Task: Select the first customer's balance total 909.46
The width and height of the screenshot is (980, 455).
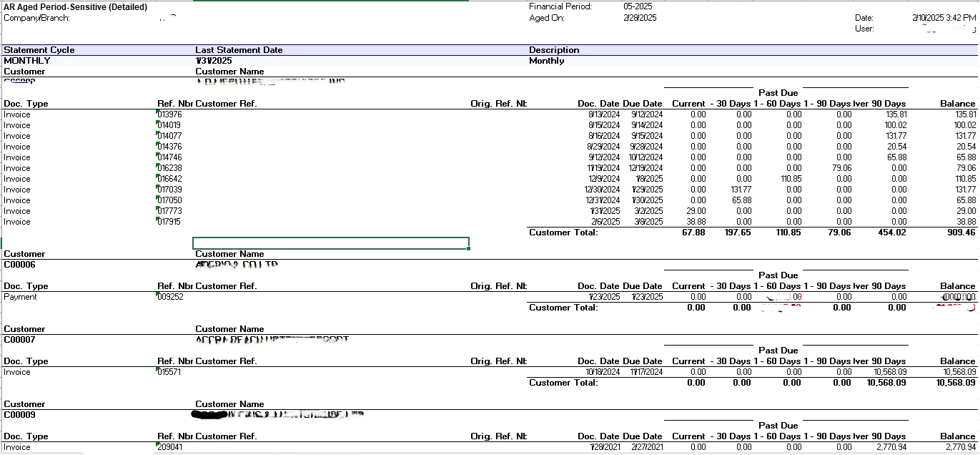Action: click(x=961, y=233)
